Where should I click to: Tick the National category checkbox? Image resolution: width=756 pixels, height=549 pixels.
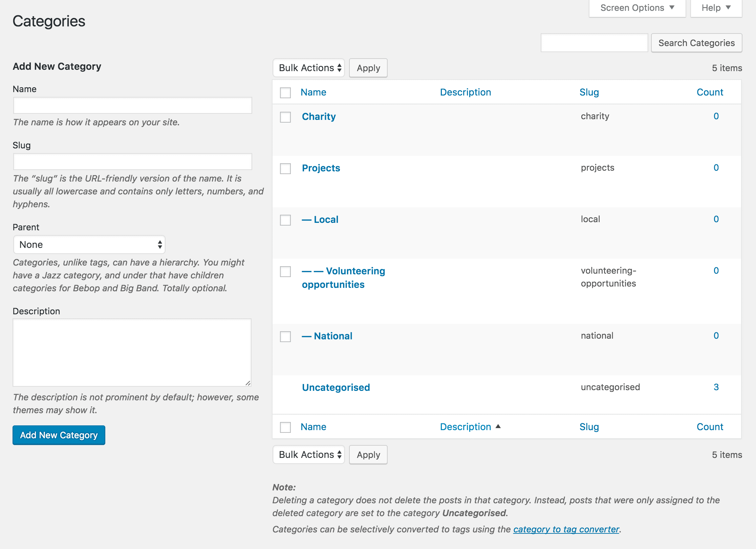(285, 336)
